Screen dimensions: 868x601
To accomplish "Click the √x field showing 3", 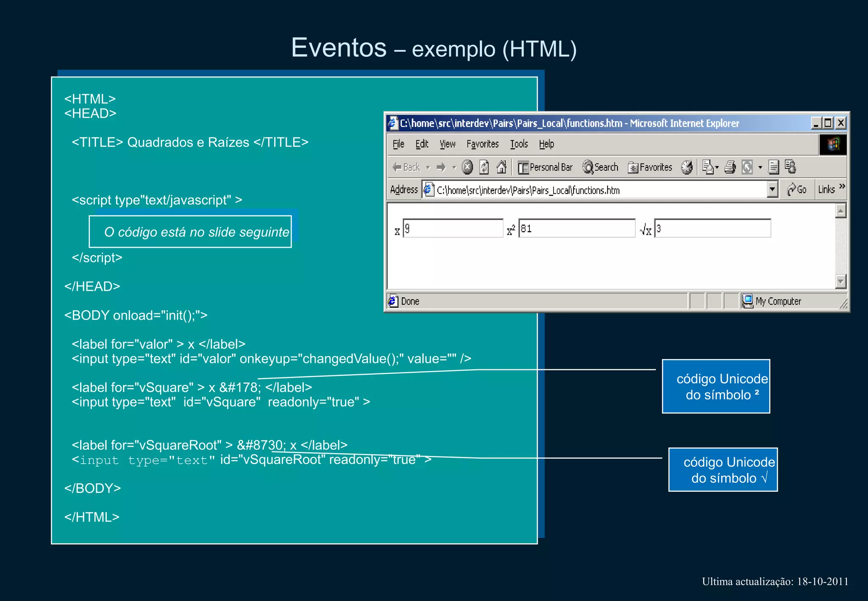I will 712,228.
